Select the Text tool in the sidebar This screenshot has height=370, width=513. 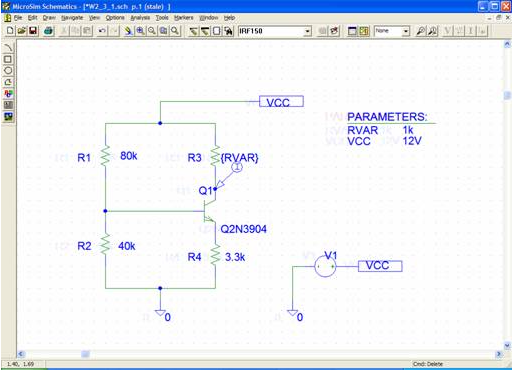(8, 94)
